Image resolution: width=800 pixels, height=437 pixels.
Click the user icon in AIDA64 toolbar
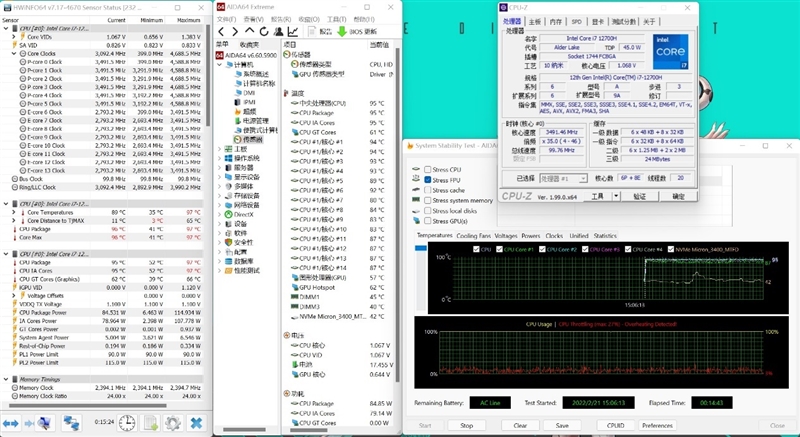279,32
